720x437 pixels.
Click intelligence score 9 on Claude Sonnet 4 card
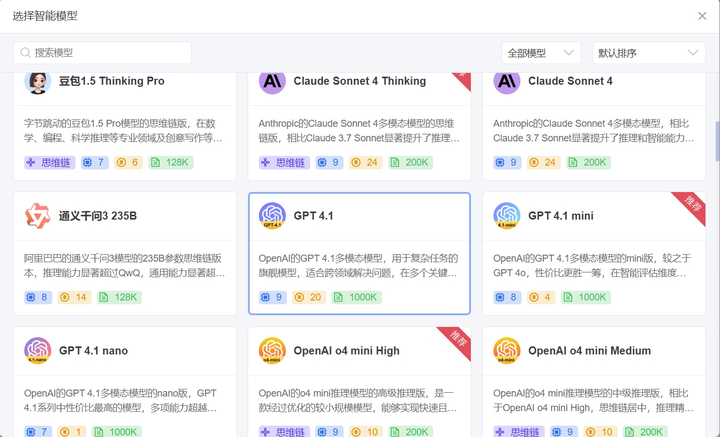[x=507, y=162]
